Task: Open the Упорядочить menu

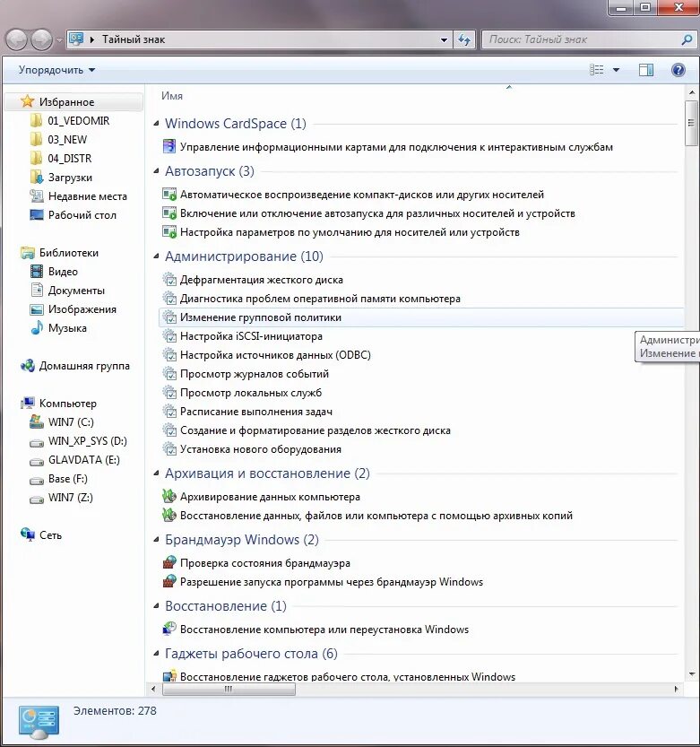Action: pos(56,70)
